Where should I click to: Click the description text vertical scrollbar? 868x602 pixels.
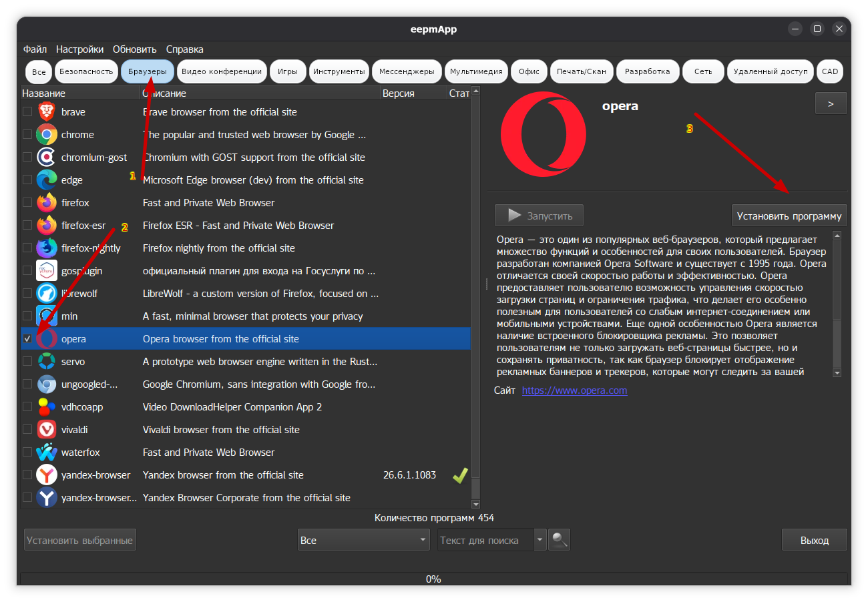(837, 304)
